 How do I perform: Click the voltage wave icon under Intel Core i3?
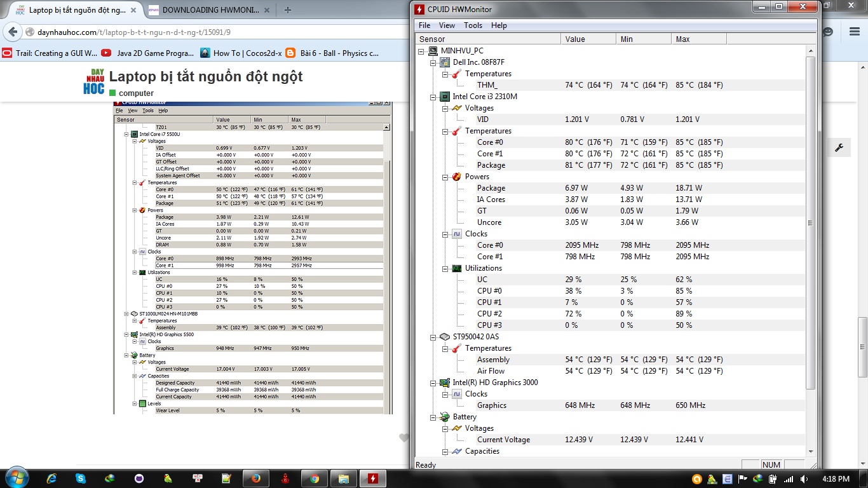(x=456, y=108)
